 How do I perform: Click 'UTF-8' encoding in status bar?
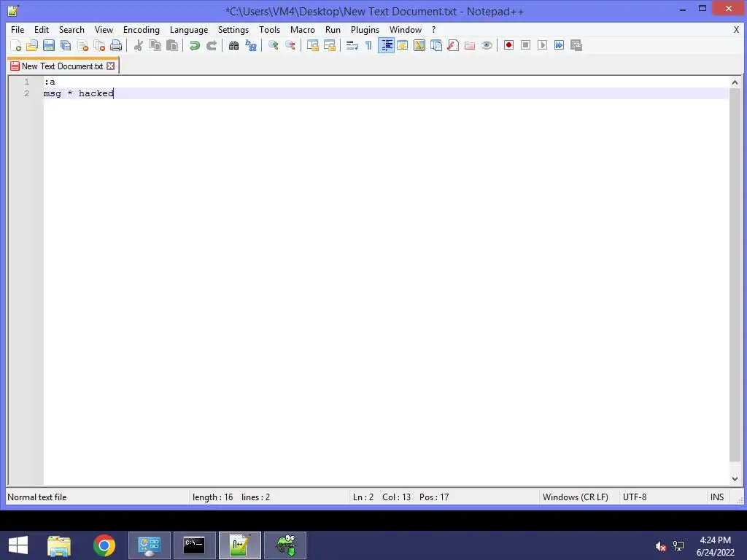coord(635,497)
